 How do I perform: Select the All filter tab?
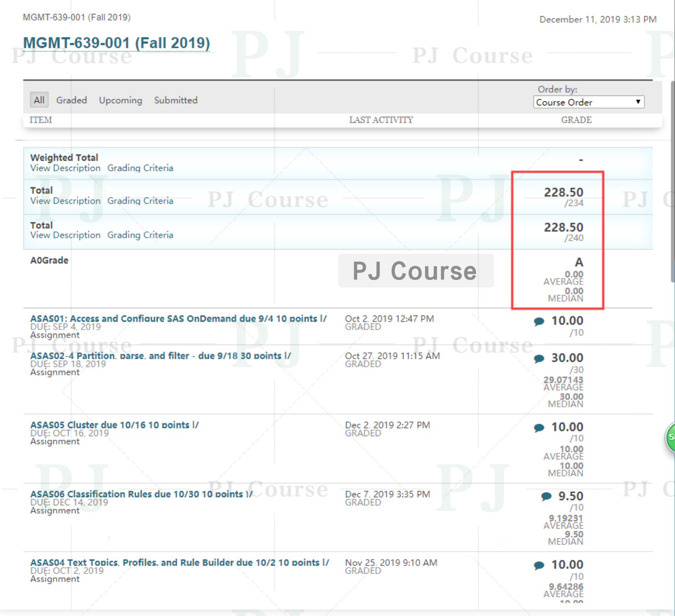pos(39,100)
